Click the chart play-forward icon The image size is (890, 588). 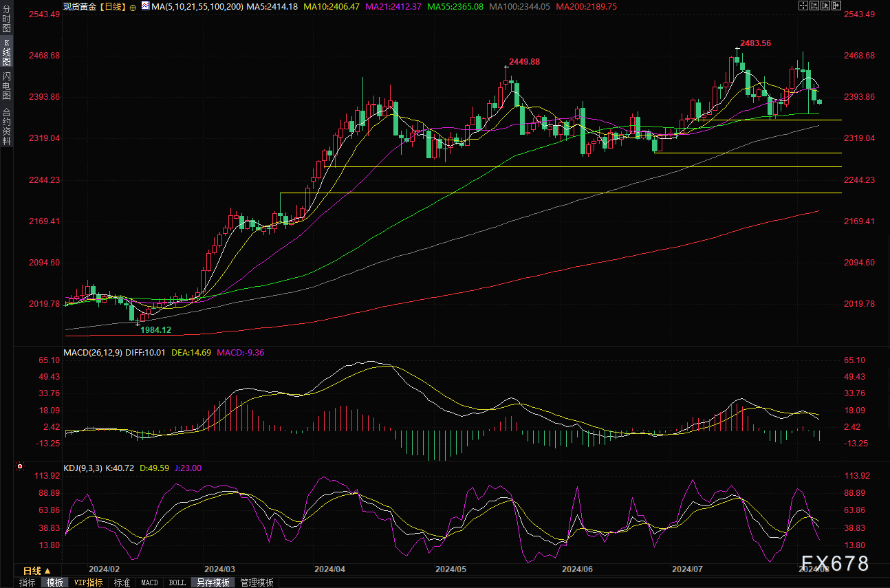(825, 6)
